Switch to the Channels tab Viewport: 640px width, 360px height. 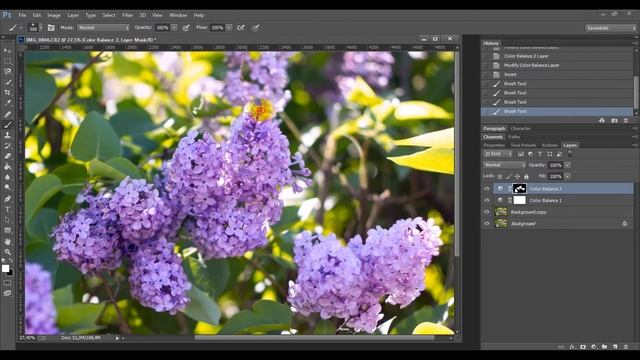(x=493, y=137)
